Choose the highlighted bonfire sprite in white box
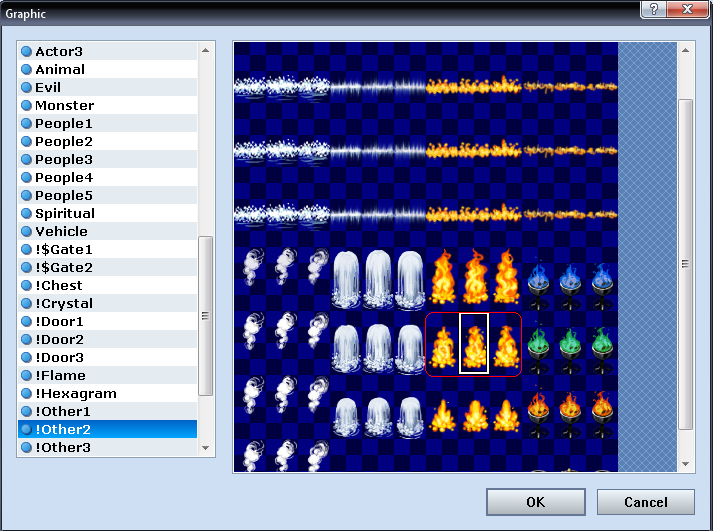The height and width of the screenshot is (531, 713). click(x=474, y=345)
